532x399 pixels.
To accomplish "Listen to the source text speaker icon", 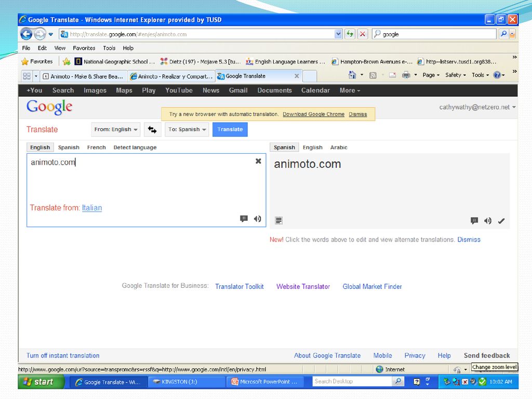I will click(258, 219).
